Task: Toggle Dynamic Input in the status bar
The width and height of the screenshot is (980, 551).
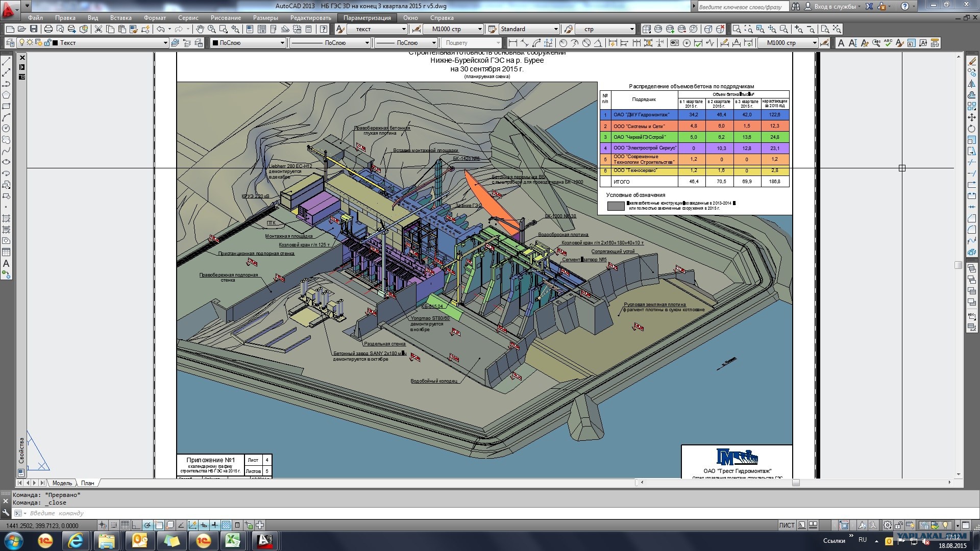Action: tap(204, 525)
